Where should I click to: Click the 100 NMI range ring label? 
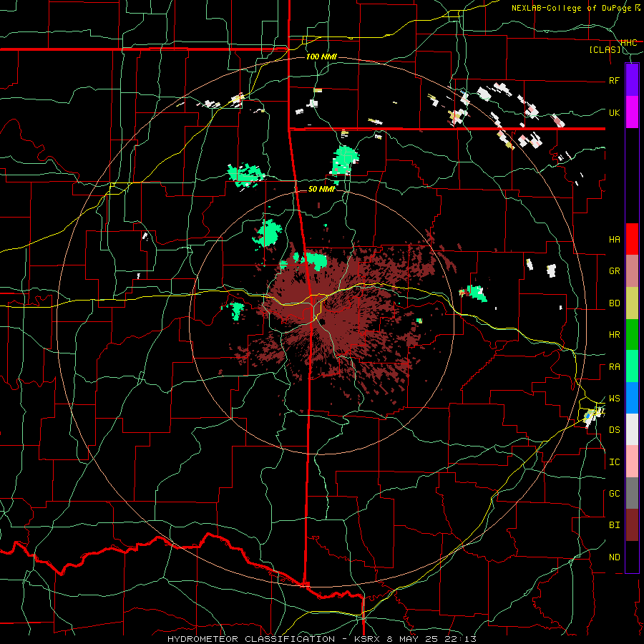point(321,57)
